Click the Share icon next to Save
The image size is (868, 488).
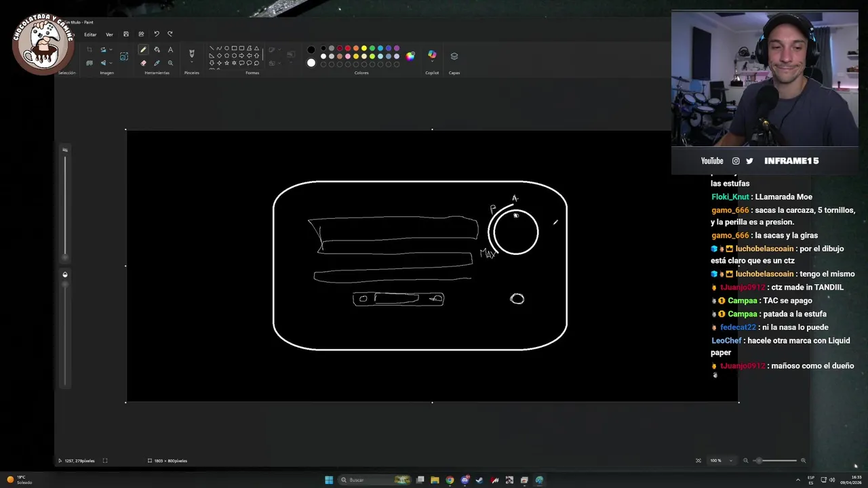(141, 34)
